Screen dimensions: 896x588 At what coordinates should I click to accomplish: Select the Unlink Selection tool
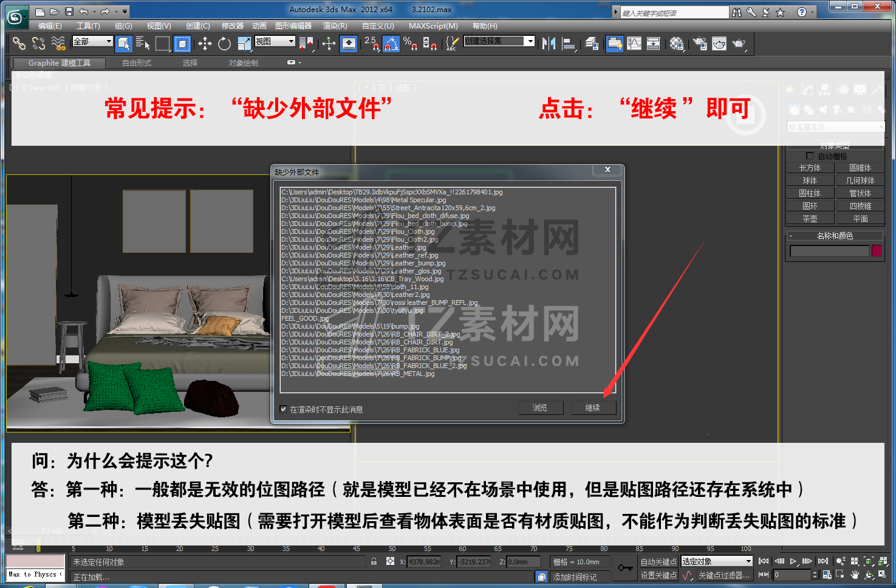[38, 43]
